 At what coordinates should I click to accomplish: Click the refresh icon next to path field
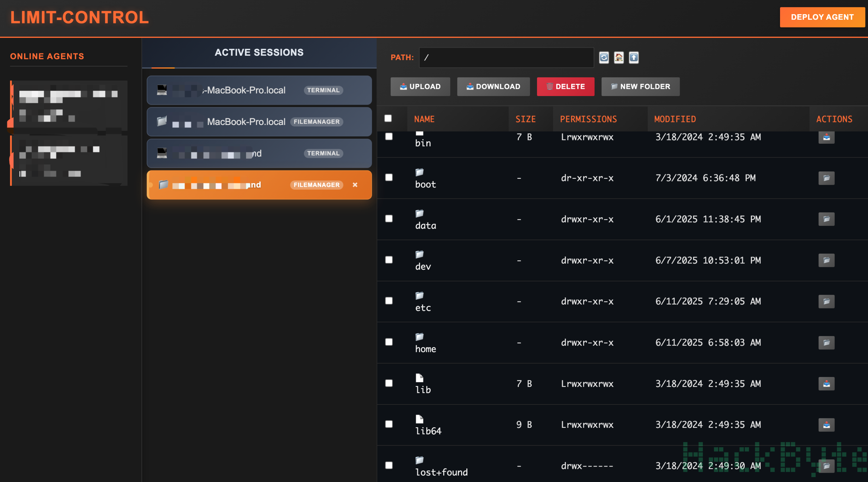click(604, 57)
